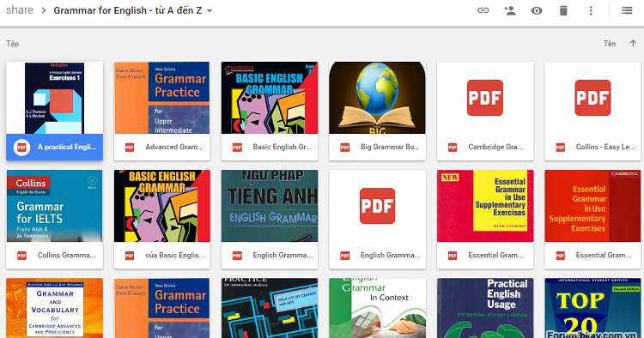
Task: Click Collins Grammar for IELTS cover
Action: coord(55,206)
